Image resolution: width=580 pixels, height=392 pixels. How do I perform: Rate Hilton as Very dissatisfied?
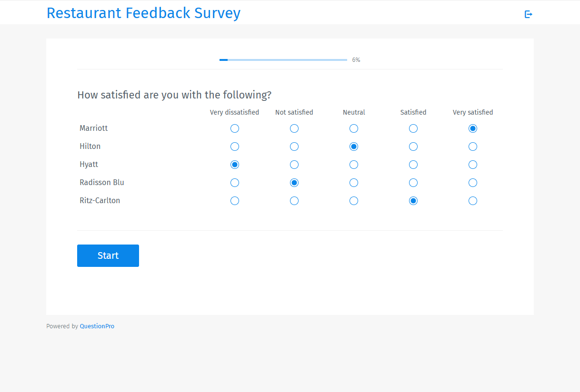pos(234,147)
